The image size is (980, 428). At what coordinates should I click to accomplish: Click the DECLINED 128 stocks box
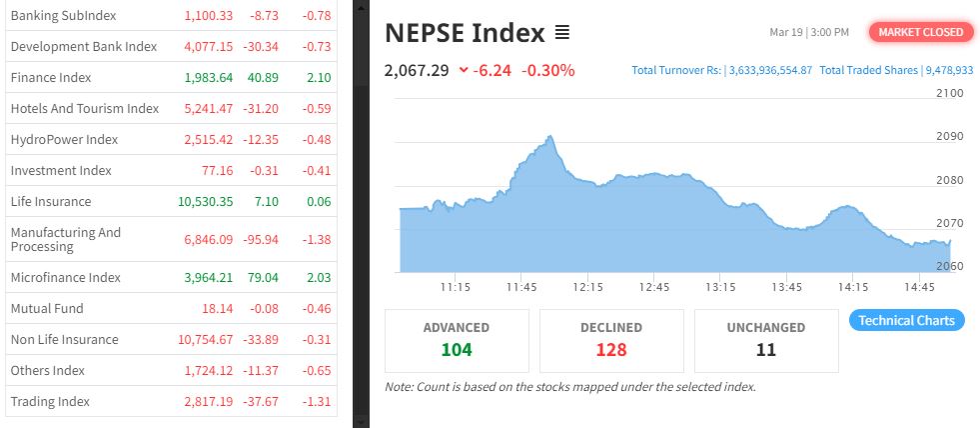click(x=611, y=340)
